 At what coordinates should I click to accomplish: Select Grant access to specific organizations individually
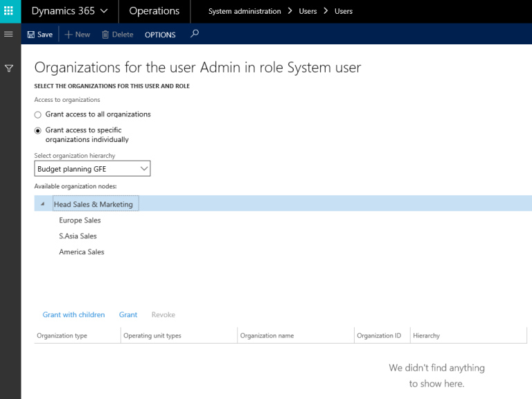coord(38,130)
